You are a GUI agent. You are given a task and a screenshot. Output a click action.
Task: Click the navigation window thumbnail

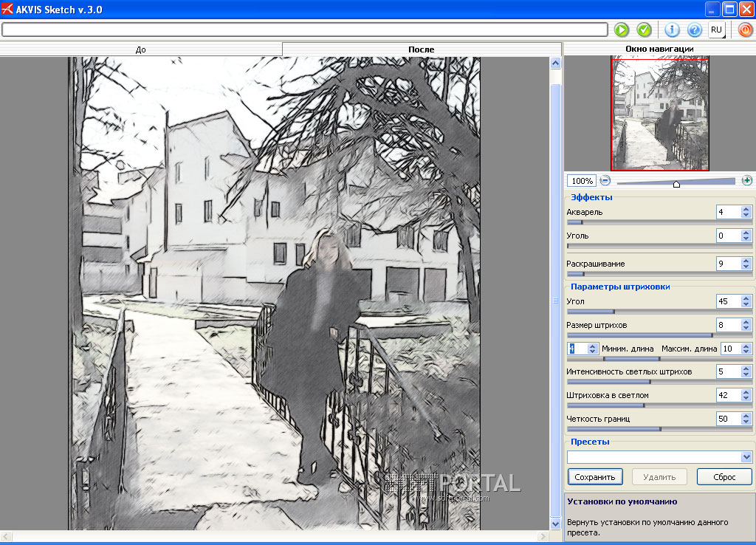659,113
